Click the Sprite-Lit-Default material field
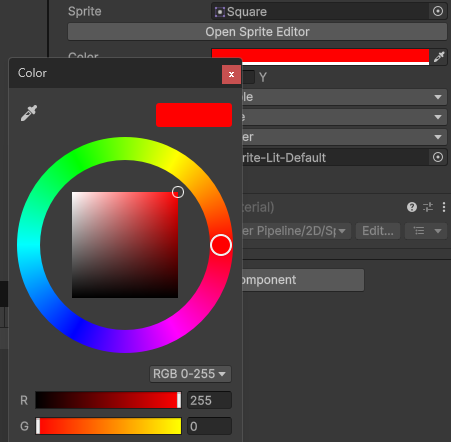The width and height of the screenshot is (451, 442). [x=335, y=157]
